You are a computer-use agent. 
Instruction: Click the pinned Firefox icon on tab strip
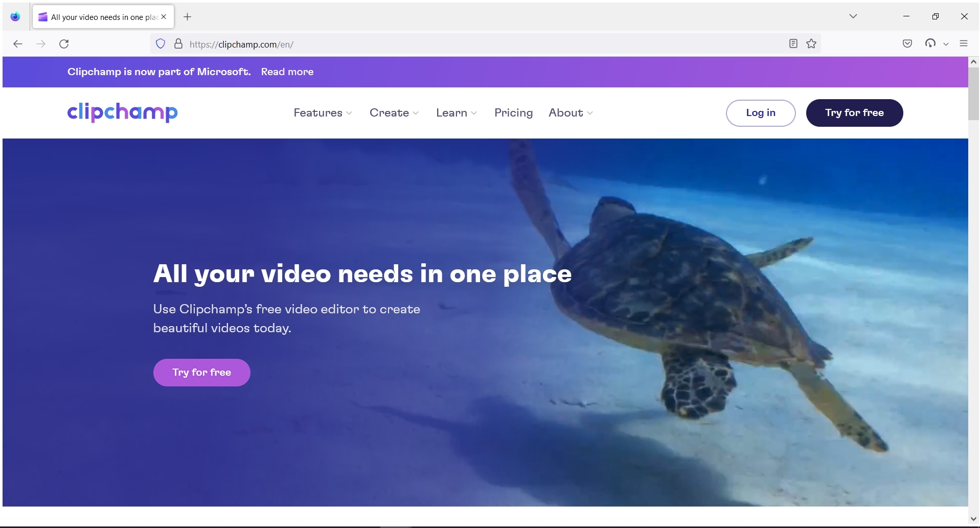(x=15, y=16)
